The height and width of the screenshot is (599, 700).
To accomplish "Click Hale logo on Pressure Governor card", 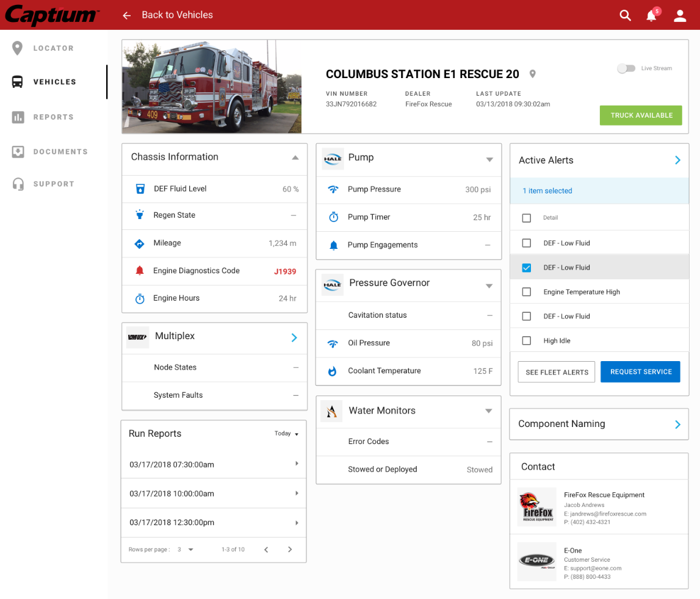I will (332, 285).
